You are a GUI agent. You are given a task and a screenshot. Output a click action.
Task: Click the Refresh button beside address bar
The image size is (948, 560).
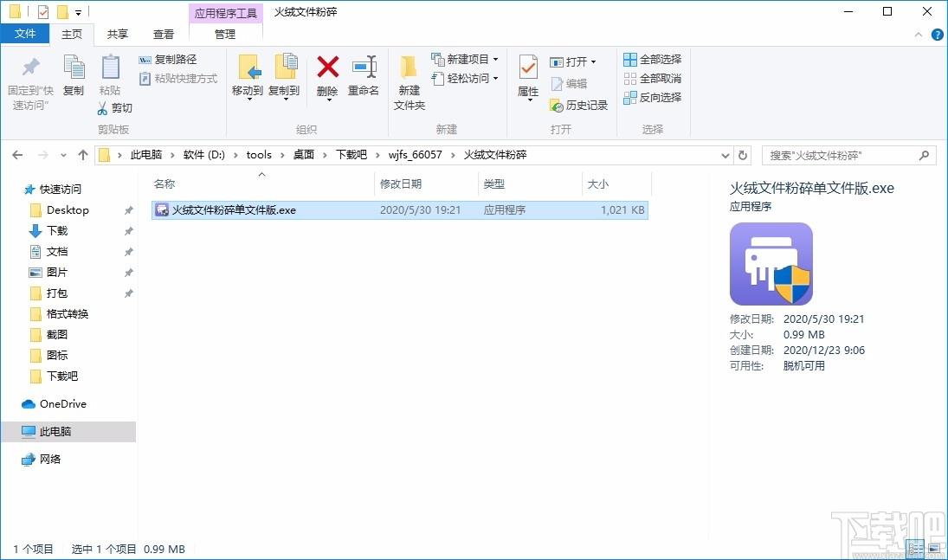tap(743, 156)
